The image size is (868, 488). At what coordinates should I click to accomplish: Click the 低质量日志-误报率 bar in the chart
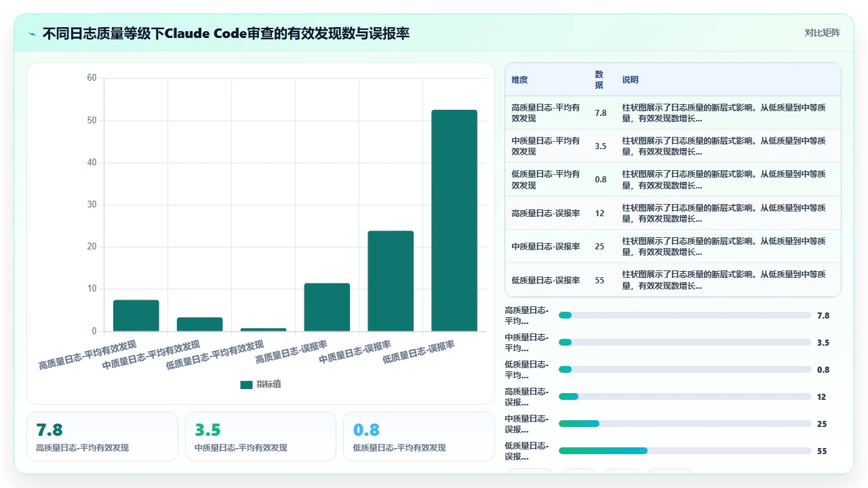point(454,220)
